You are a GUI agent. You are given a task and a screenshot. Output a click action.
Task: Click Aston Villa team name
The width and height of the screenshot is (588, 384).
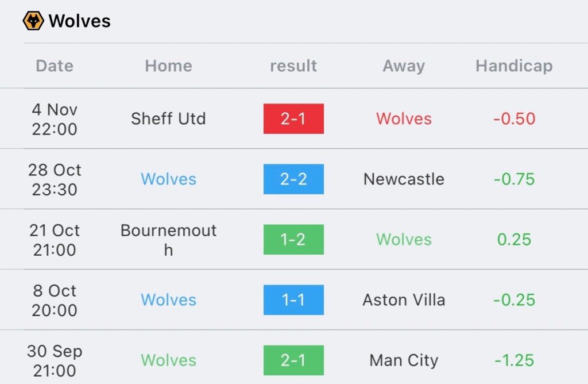[404, 299]
